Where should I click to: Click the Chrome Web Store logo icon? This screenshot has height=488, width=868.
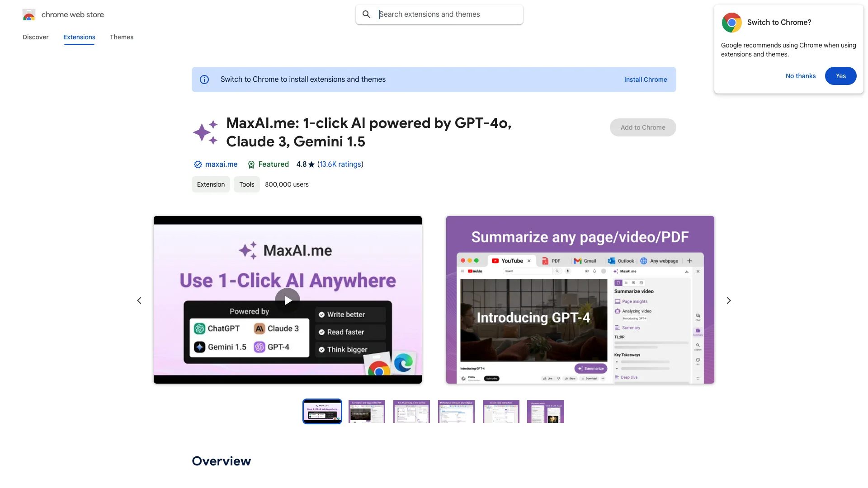28,14
